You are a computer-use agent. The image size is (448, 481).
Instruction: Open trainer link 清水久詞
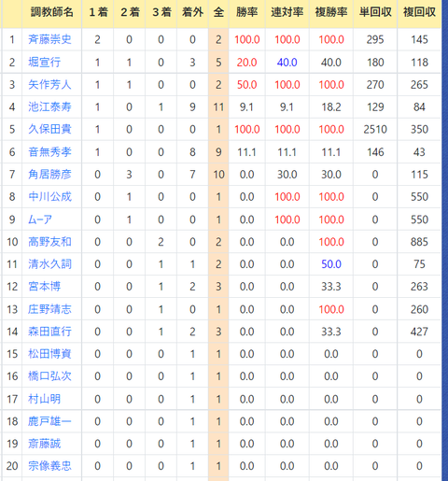coord(49,264)
